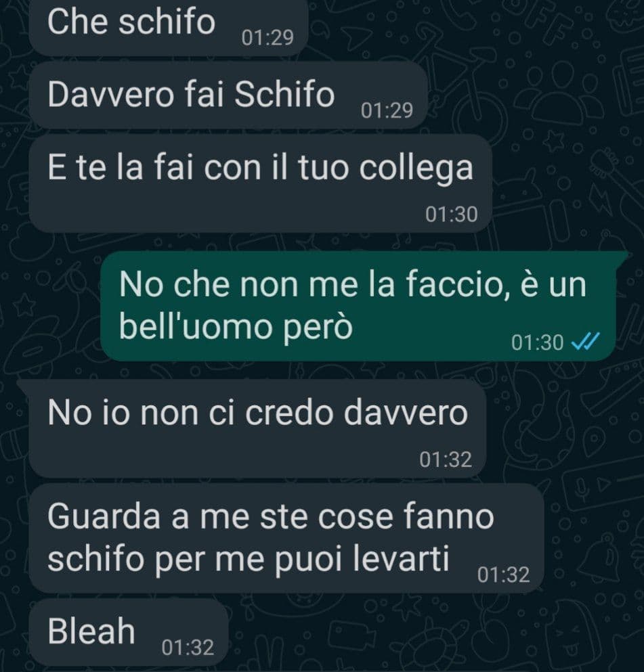Click the 01:29 timestamp beside 'Che schifo'
Screen dimensions: 644x672
point(267,38)
